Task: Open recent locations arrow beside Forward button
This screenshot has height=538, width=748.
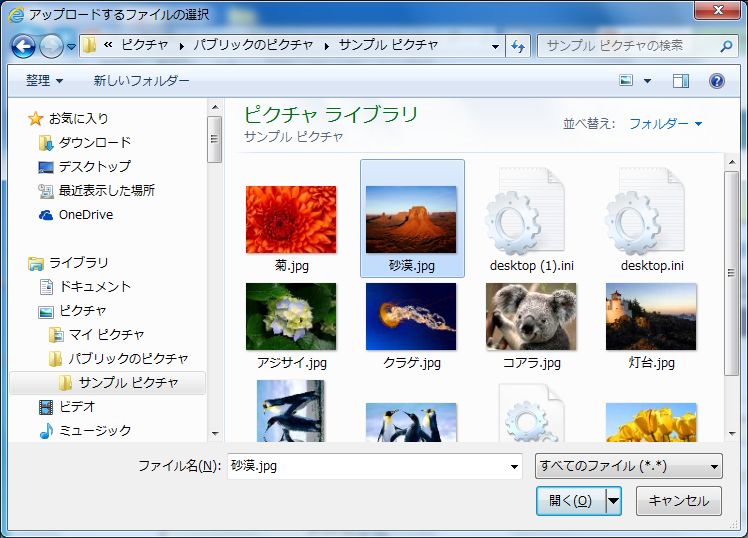Action: (x=72, y=47)
